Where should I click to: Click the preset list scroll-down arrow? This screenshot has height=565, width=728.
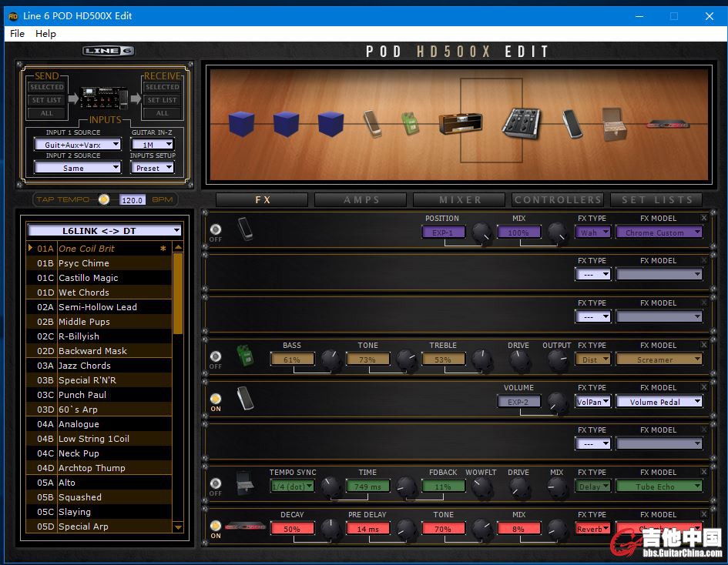click(x=178, y=527)
